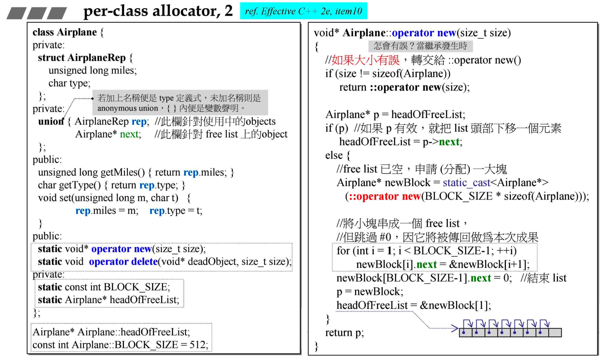The image size is (616, 364).
Task: Click the red '::operator new' text
Action: [385, 196]
